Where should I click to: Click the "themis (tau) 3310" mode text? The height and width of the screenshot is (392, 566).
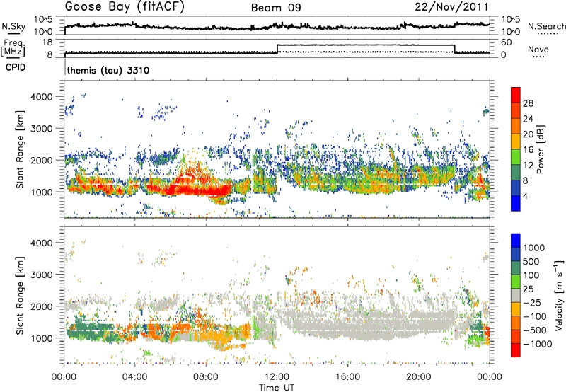(108, 70)
